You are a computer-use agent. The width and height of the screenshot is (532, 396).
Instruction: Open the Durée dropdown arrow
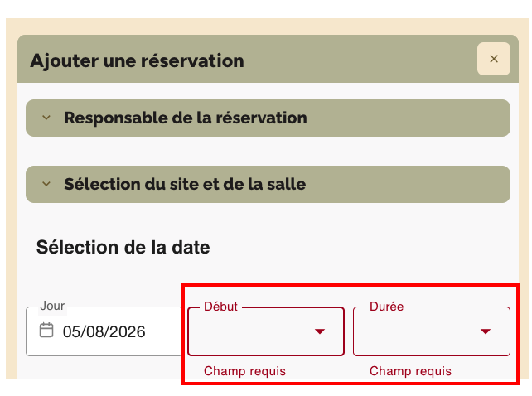(x=486, y=331)
